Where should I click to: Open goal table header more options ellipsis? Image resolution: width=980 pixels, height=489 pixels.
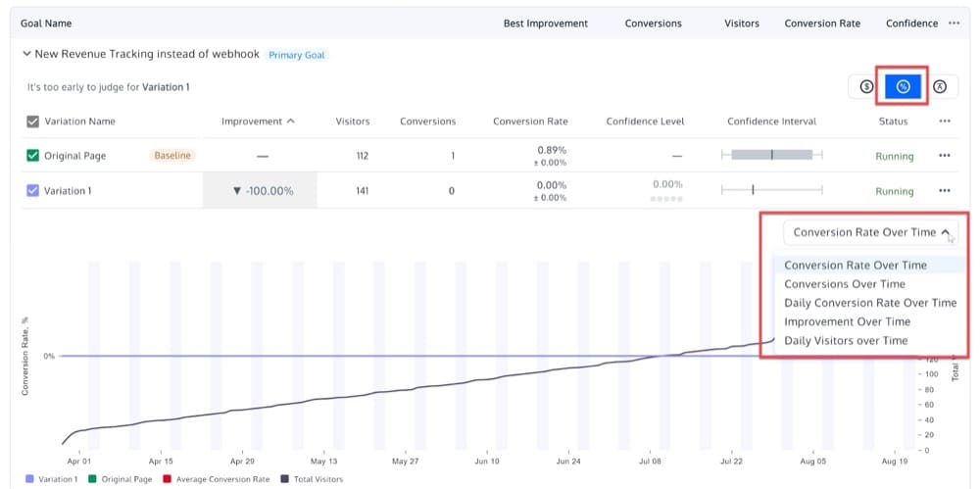954,24
